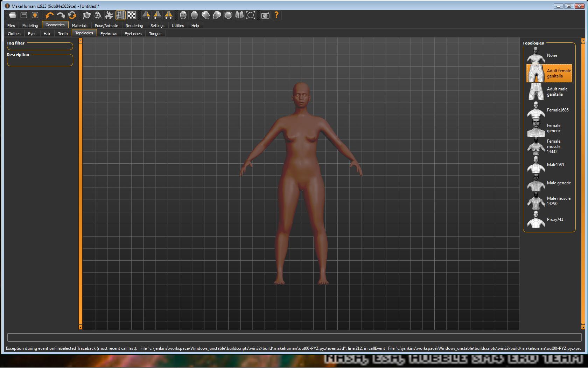Select the Female generic topology
Screen dimensions: 588x368
[x=549, y=128]
